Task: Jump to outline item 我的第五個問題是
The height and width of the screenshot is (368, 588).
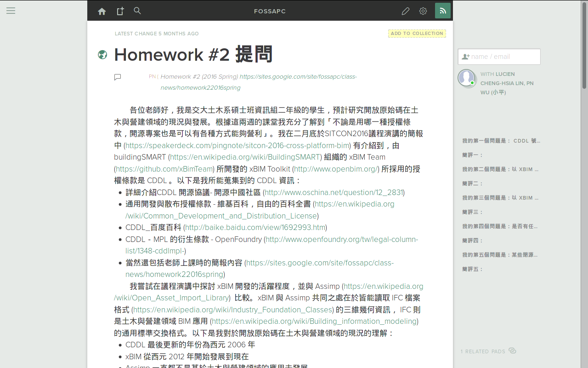Action: 500,255
